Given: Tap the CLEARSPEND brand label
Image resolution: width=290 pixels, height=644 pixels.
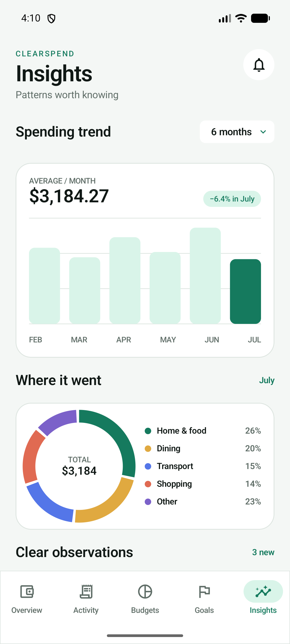Looking at the screenshot, I should coord(45,54).
